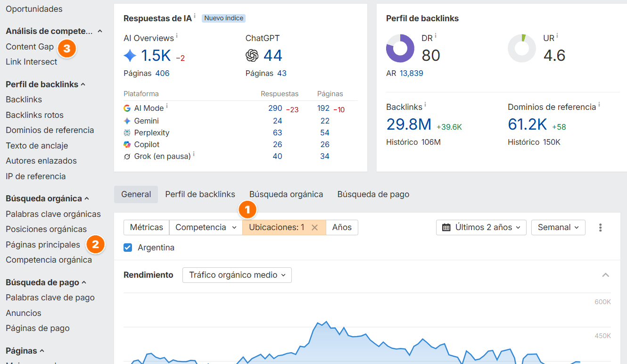The image size is (627, 364).
Task: Open Perplexity 63 responses link
Action: (278, 133)
